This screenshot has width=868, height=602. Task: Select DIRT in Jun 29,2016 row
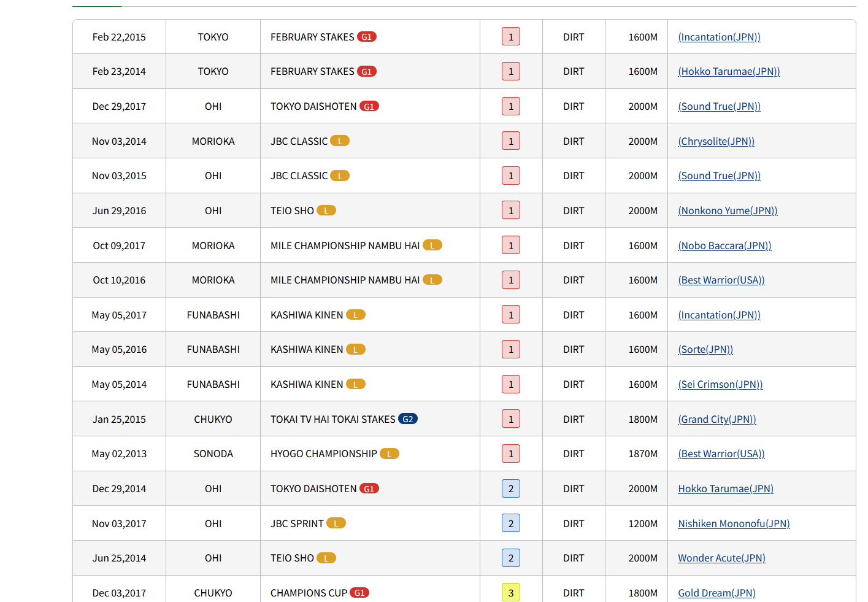(x=574, y=210)
